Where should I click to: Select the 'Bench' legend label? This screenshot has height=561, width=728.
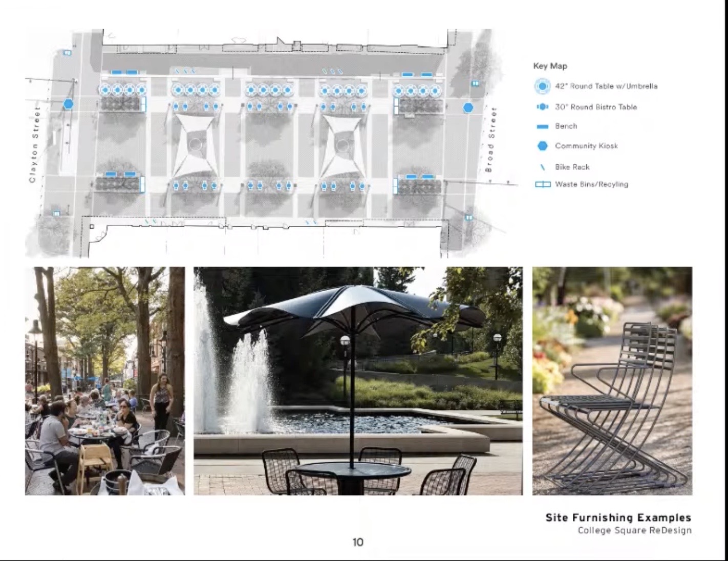[566, 126]
